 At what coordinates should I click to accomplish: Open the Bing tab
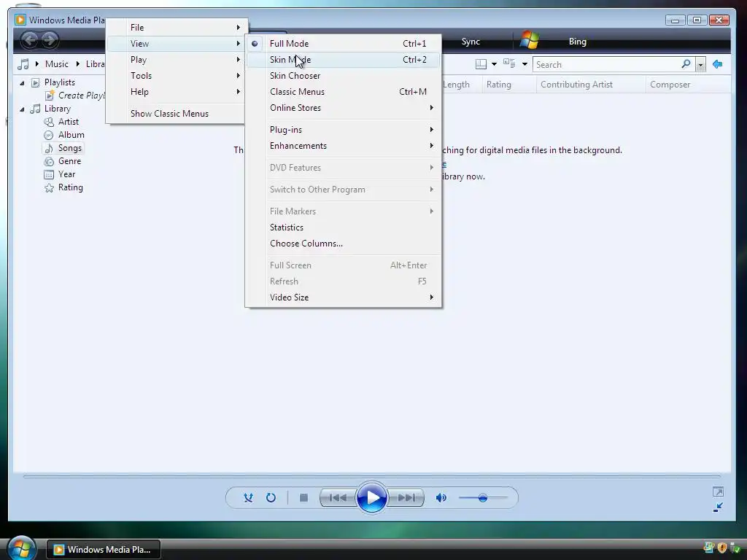coord(578,42)
